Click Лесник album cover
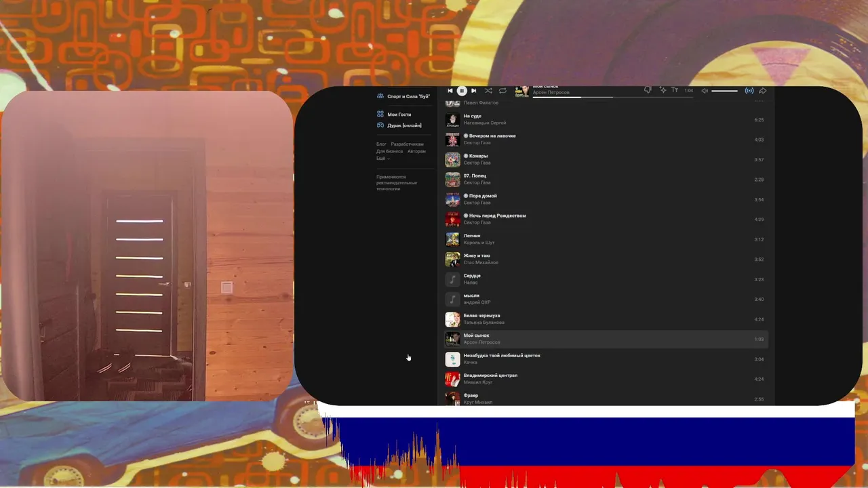The image size is (868, 488). [452, 239]
